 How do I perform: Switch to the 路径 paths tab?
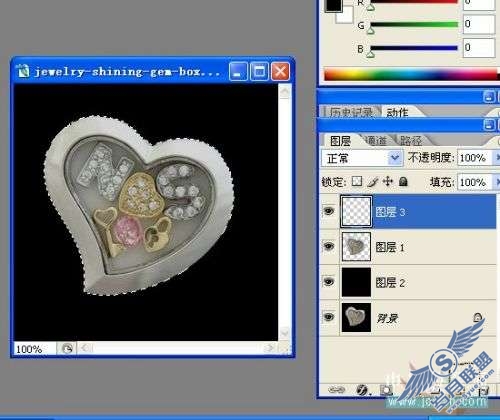point(411,141)
